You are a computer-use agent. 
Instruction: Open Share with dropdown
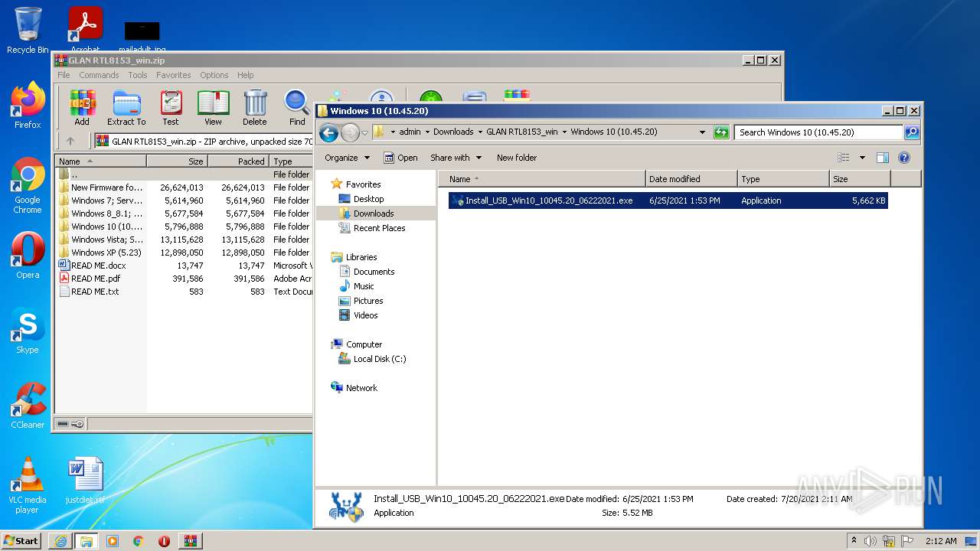(456, 158)
